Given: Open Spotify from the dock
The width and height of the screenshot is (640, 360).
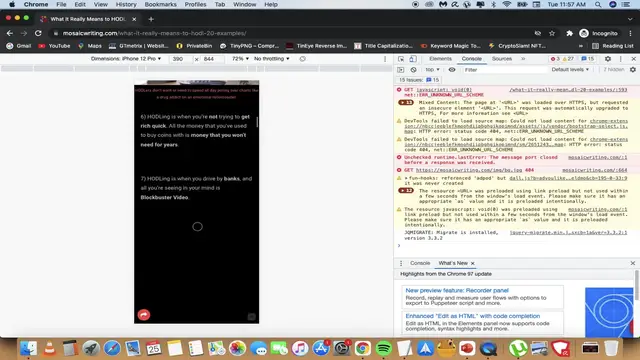Looking at the screenshot, I should click(383, 349).
